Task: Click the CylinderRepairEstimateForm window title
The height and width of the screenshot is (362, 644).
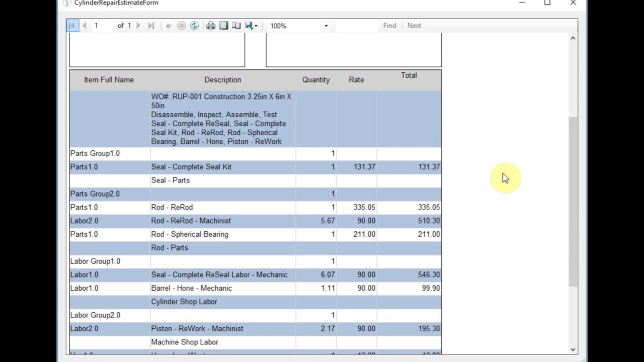Action: coord(116,3)
